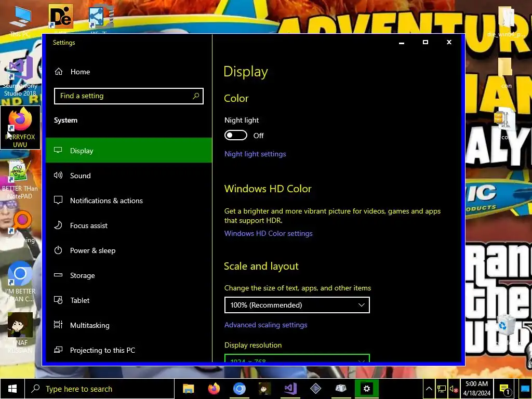This screenshot has width=532, height=399.
Task: Open the Action Center notification icon
Action: coord(504,389)
